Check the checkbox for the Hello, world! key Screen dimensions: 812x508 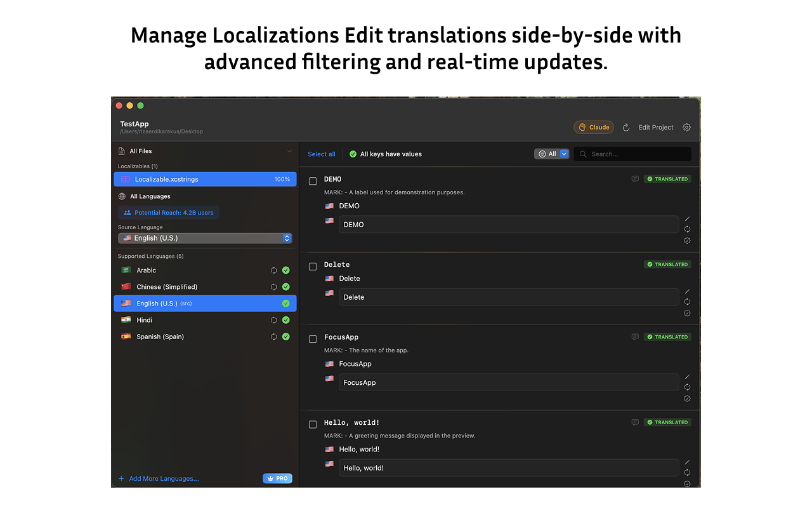[x=312, y=424]
